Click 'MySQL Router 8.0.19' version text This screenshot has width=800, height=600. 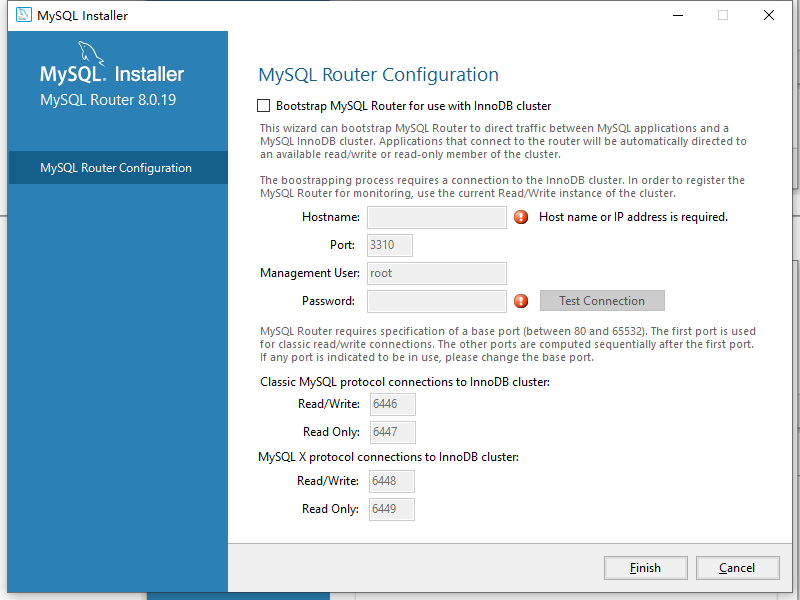pyautogui.click(x=108, y=99)
